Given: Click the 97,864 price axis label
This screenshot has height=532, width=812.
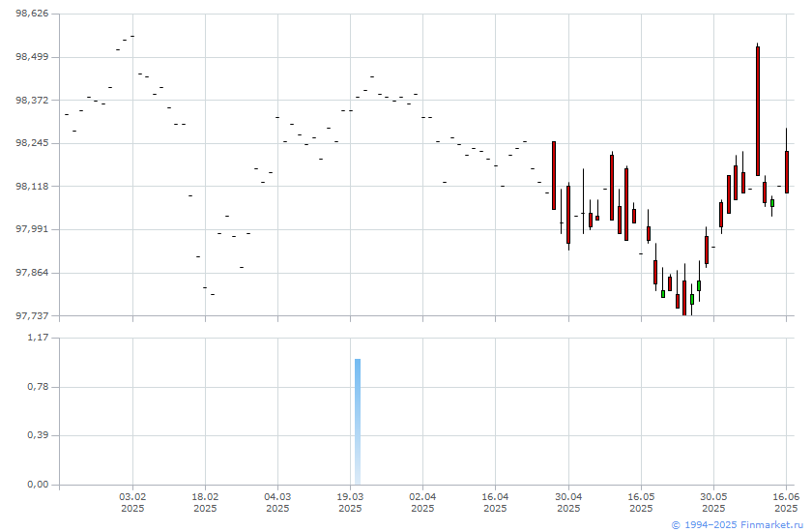Looking at the screenshot, I should (x=32, y=272).
